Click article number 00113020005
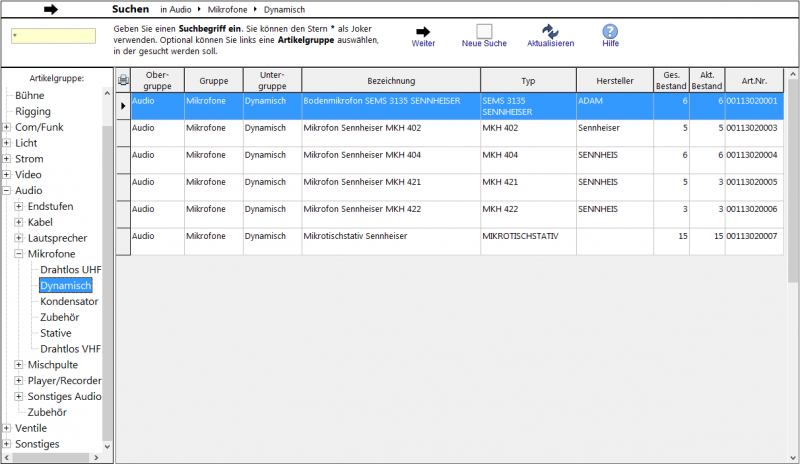 tap(752, 182)
